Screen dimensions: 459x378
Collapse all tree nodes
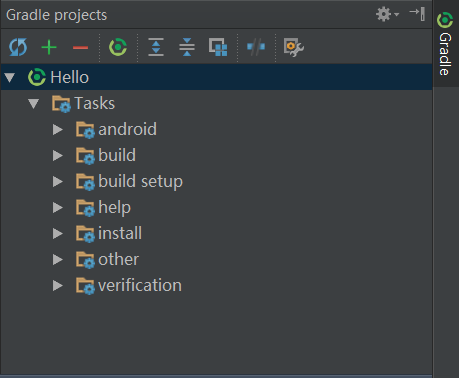[x=187, y=47]
